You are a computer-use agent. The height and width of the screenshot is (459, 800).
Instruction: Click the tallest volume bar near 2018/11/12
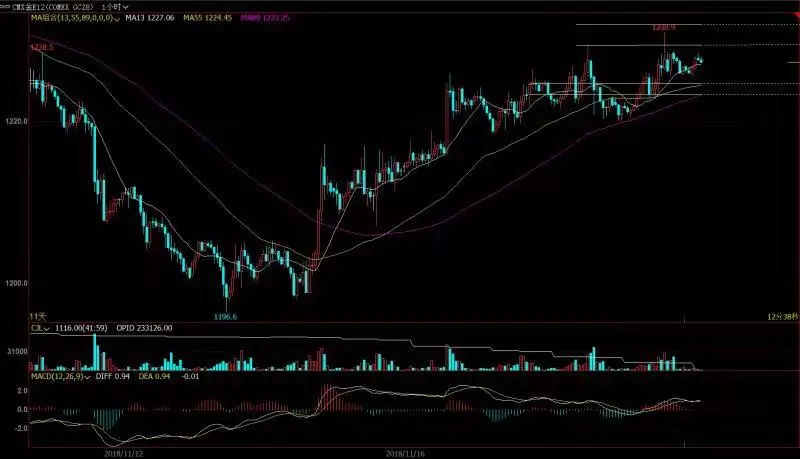coord(96,352)
